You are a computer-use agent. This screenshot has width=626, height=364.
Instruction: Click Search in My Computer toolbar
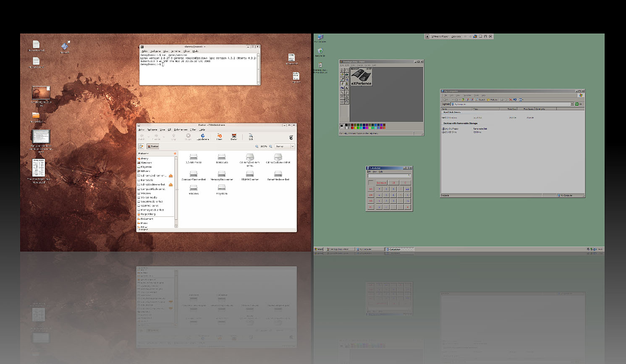pos(480,100)
